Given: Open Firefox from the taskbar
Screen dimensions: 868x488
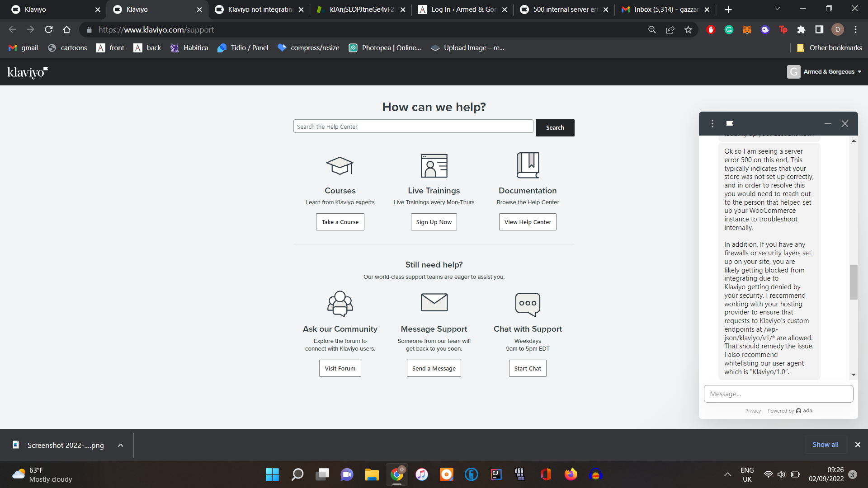Looking at the screenshot, I should click(571, 474).
